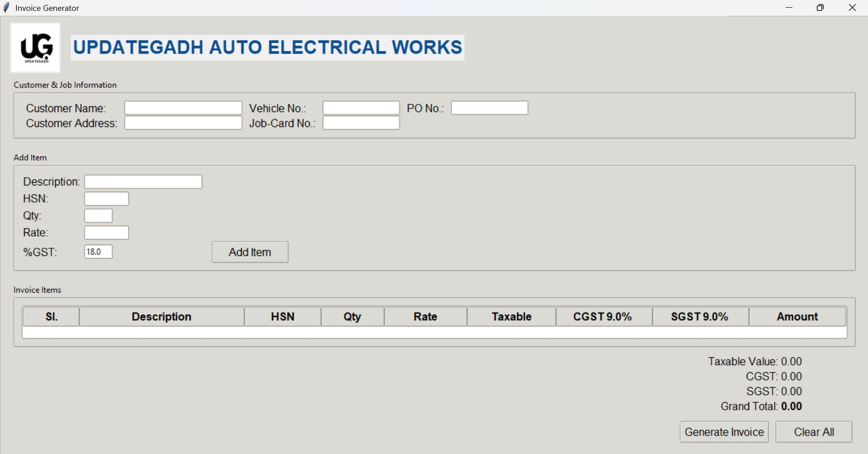Click the Job-Card No. input field
This screenshot has height=454, width=868.
coord(361,123)
